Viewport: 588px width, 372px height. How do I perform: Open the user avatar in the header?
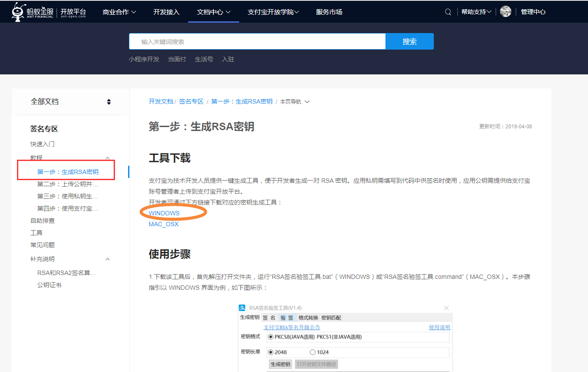506,12
